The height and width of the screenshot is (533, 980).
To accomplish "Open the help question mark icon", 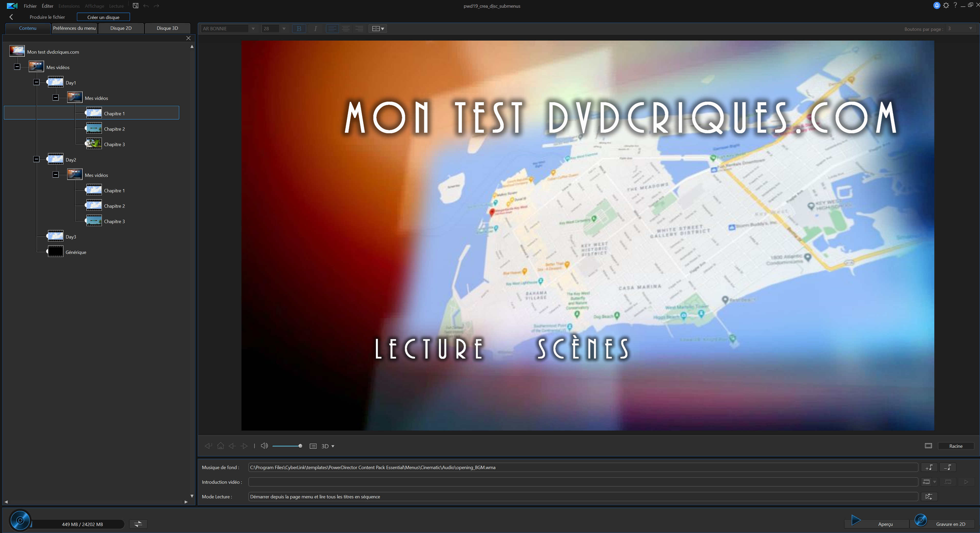I will [955, 5].
